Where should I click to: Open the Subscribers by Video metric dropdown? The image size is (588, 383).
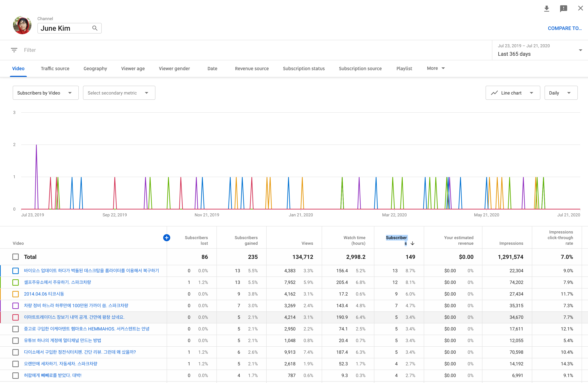pos(45,93)
